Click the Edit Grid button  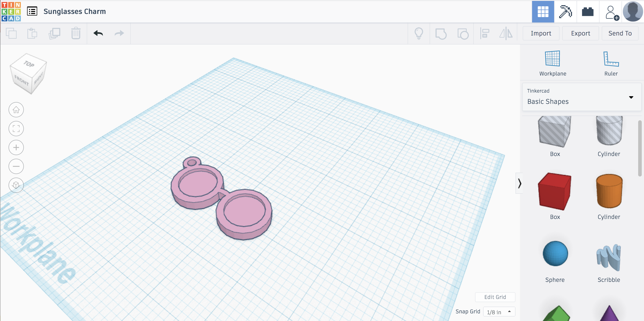click(x=495, y=297)
